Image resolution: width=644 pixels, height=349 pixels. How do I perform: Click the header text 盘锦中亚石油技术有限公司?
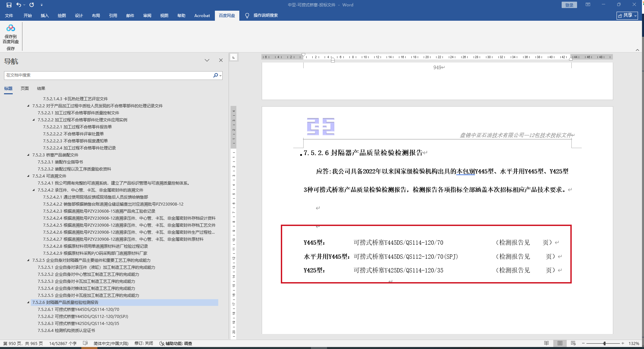(x=492, y=135)
